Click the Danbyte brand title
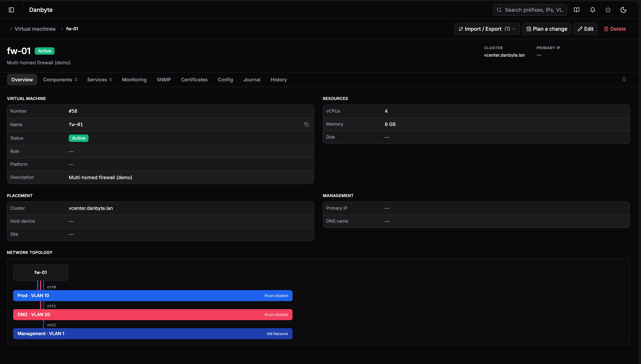 (x=41, y=10)
